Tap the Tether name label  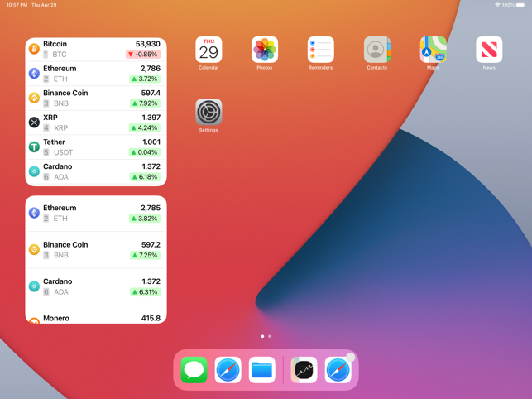click(54, 142)
